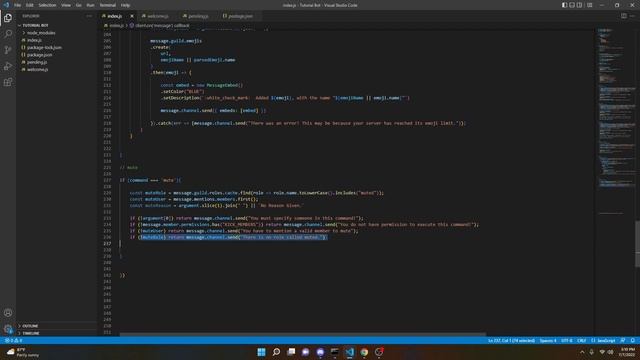This screenshot has width=640, height=360.
Task: Open the Run and Debug view
Action: [8, 66]
